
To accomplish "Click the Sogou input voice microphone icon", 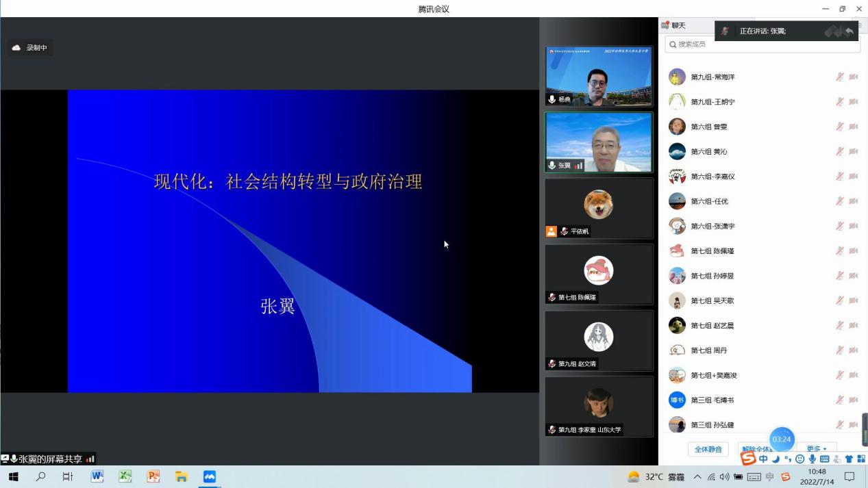I will click(x=813, y=459).
